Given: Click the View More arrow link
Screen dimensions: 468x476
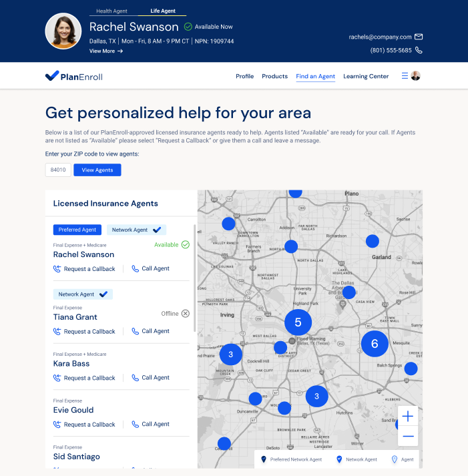Looking at the screenshot, I should [x=106, y=51].
